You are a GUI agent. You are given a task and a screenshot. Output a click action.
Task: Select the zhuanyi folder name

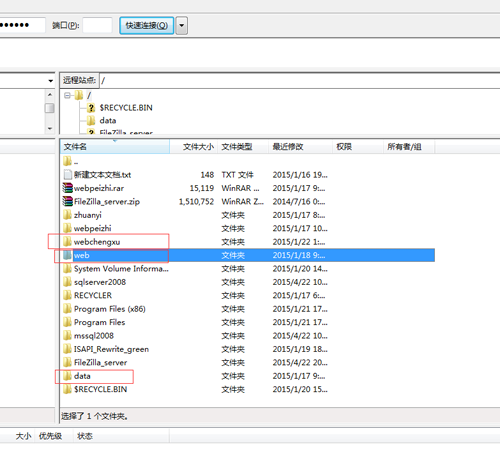coord(87,215)
